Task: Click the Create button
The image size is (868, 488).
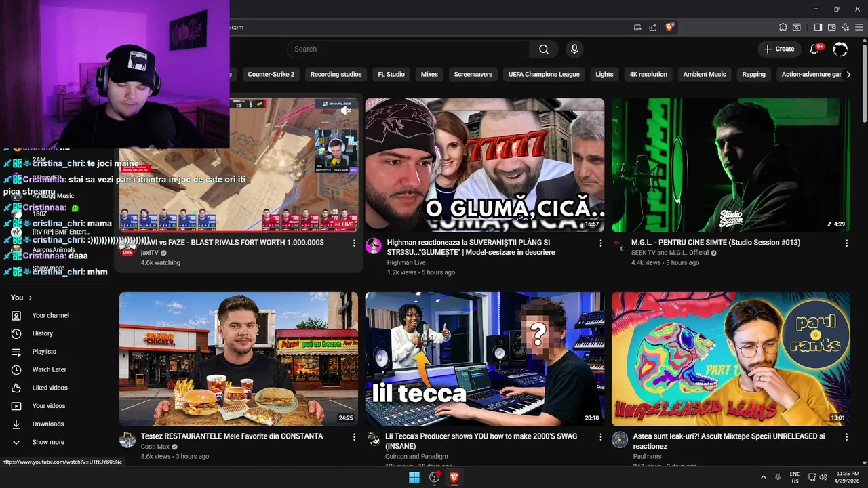Action: coord(778,49)
